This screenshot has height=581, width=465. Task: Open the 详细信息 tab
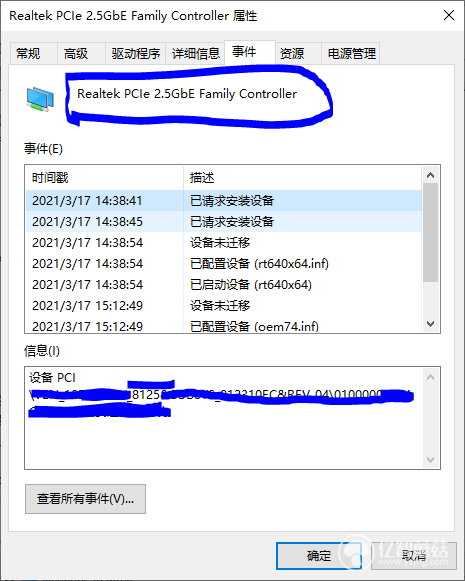196,53
